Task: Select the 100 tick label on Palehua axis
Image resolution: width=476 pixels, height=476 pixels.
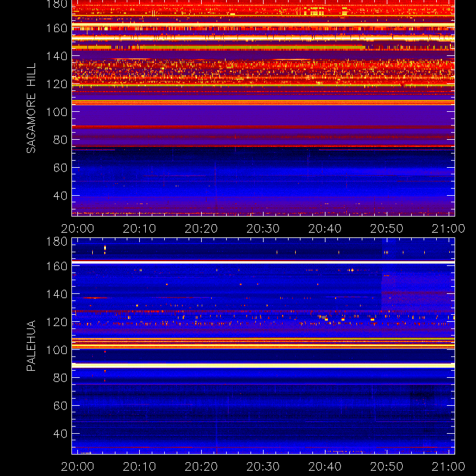Action: click(57, 350)
